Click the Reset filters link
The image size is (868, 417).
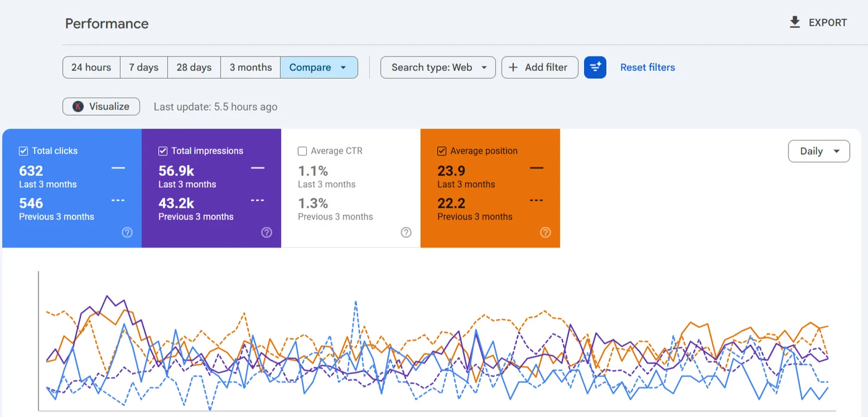click(x=647, y=68)
